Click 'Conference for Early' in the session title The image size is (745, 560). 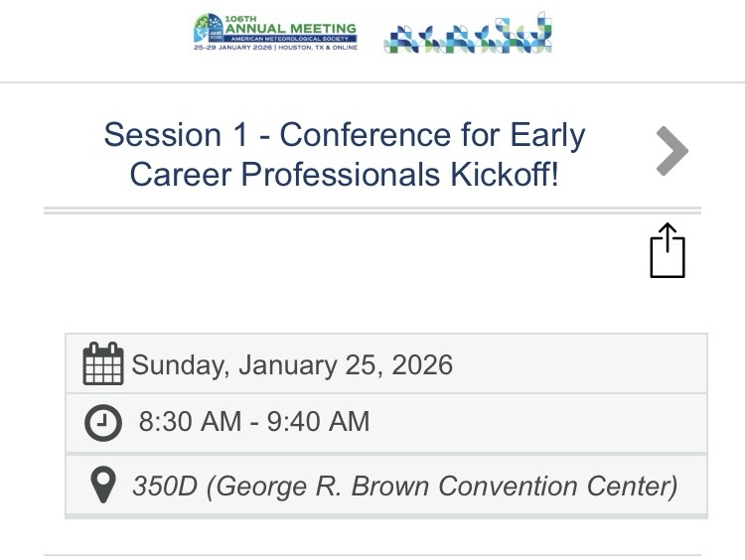432,135
